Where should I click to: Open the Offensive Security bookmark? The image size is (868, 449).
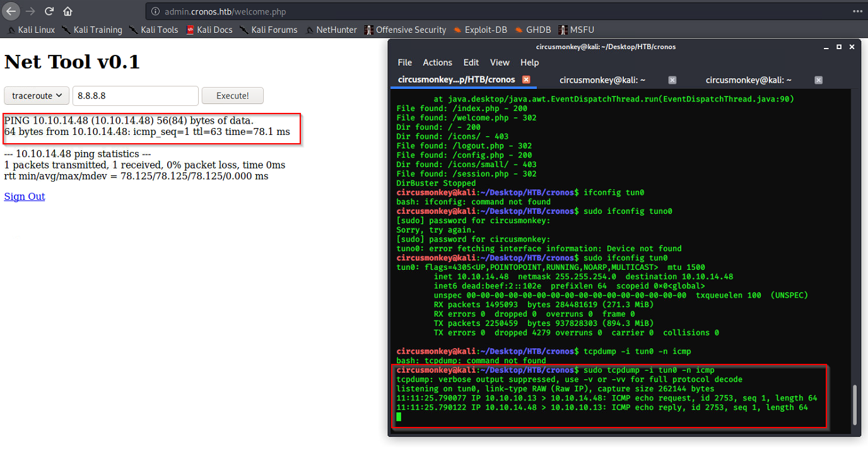click(x=405, y=30)
